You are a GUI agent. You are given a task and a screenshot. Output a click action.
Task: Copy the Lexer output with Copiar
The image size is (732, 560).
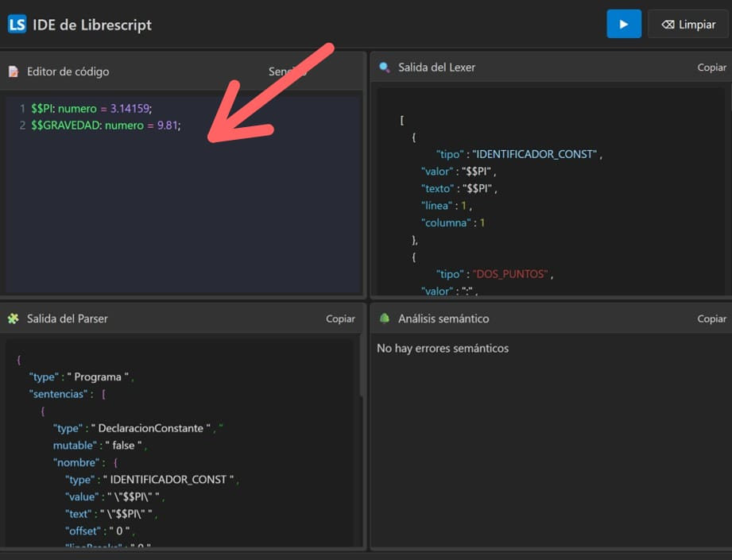[711, 68]
